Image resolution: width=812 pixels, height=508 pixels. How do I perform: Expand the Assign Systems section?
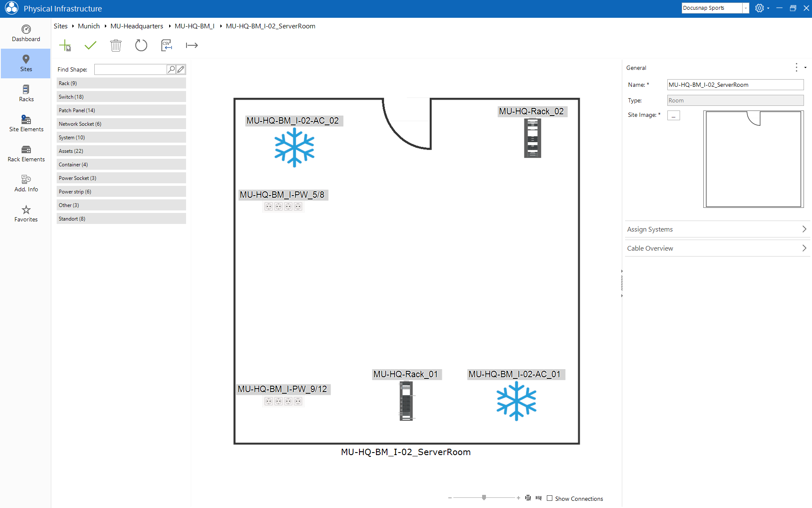[x=717, y=229]
